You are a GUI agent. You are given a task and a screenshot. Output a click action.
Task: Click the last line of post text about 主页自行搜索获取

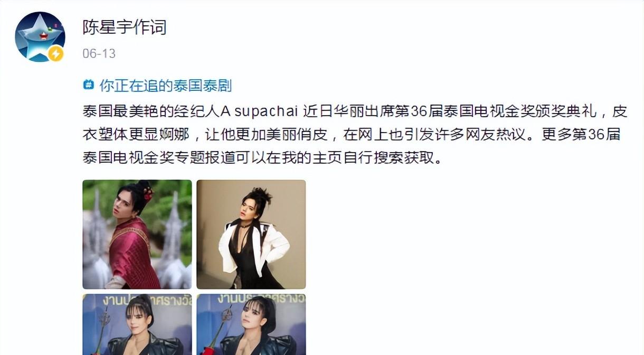pos(261,157)
